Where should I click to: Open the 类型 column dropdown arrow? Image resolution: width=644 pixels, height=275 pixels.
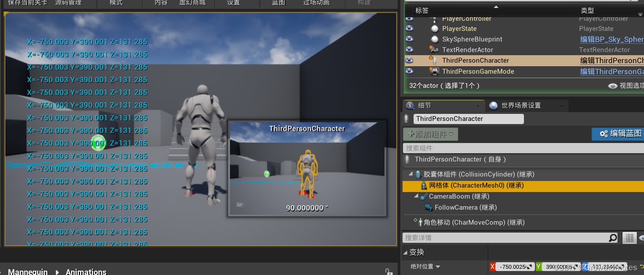(x=640, y=14)
